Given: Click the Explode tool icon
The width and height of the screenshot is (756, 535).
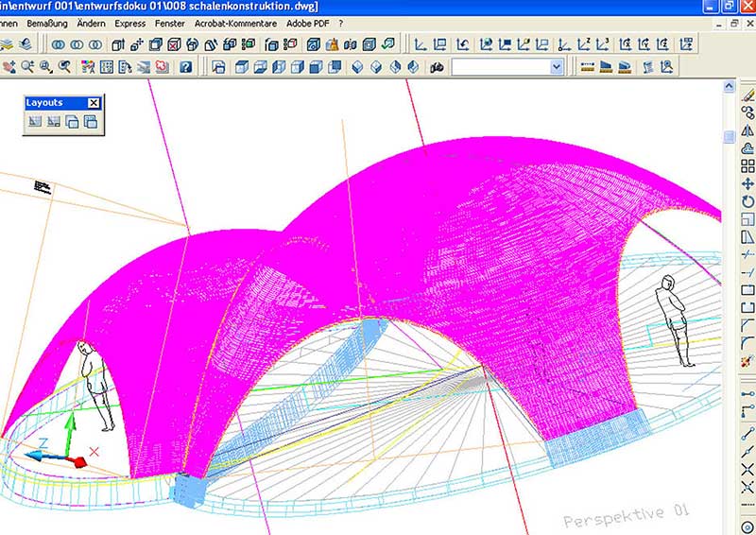Looking at the screenshot, I should pyautogui.click(x=747, y=362).
